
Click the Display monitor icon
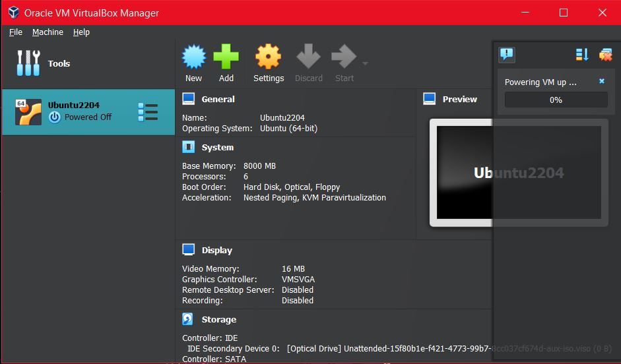[189, 250]
